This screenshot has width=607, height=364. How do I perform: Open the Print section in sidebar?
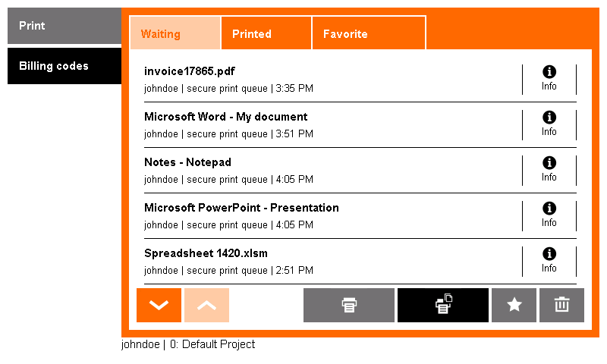pos(64,26)
